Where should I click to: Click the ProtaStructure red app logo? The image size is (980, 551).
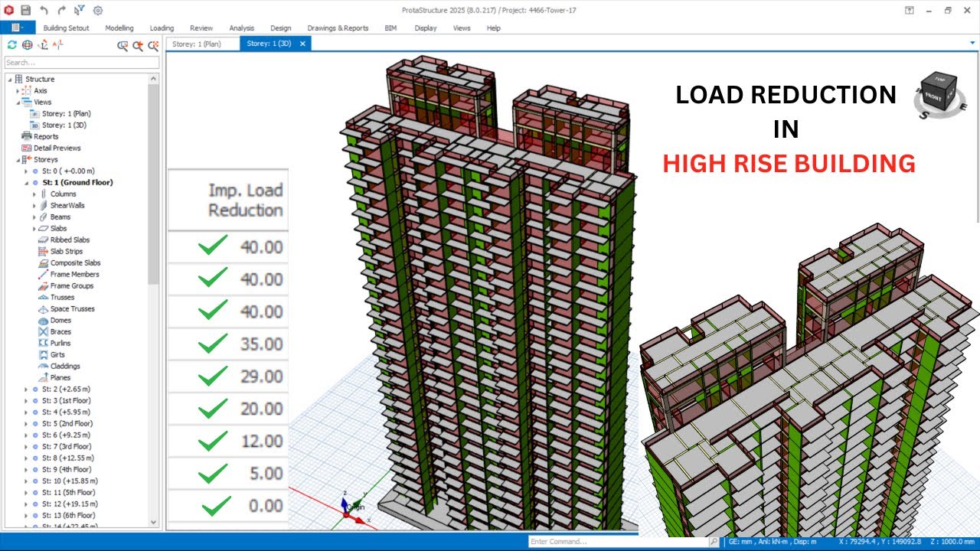coord(9,10)
